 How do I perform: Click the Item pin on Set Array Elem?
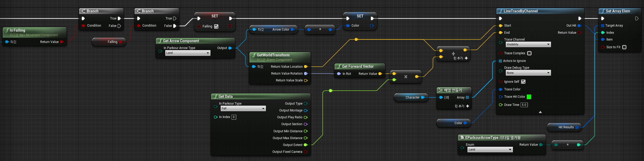coord(603,40)
